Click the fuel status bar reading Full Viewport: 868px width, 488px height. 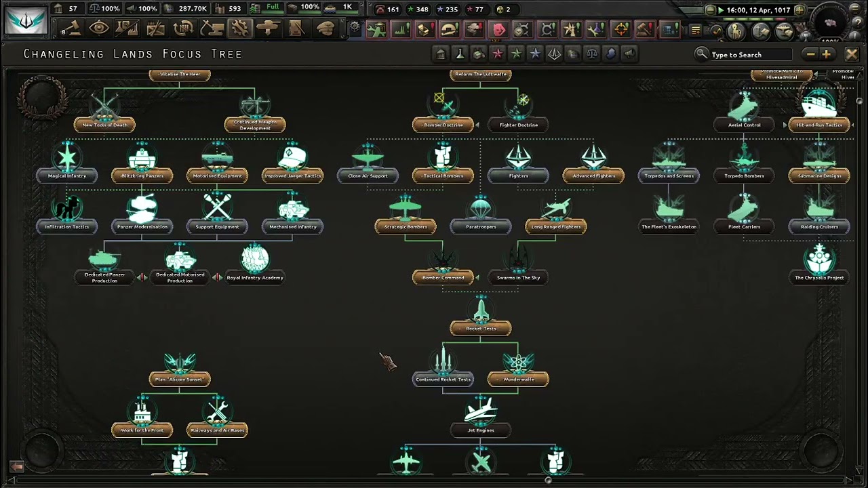click(x=265, y=7)
